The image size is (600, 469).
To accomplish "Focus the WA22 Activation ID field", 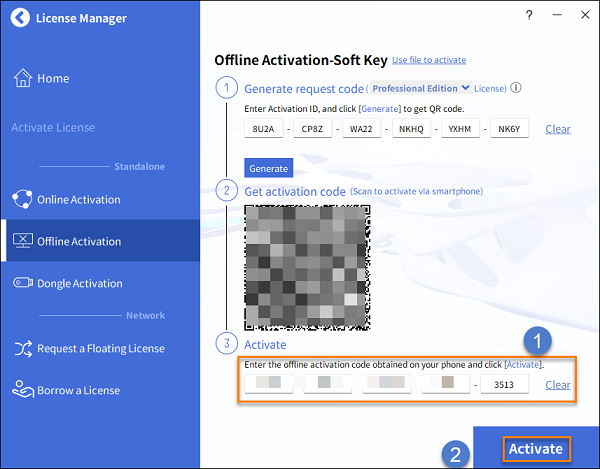I will pos(362,128).
